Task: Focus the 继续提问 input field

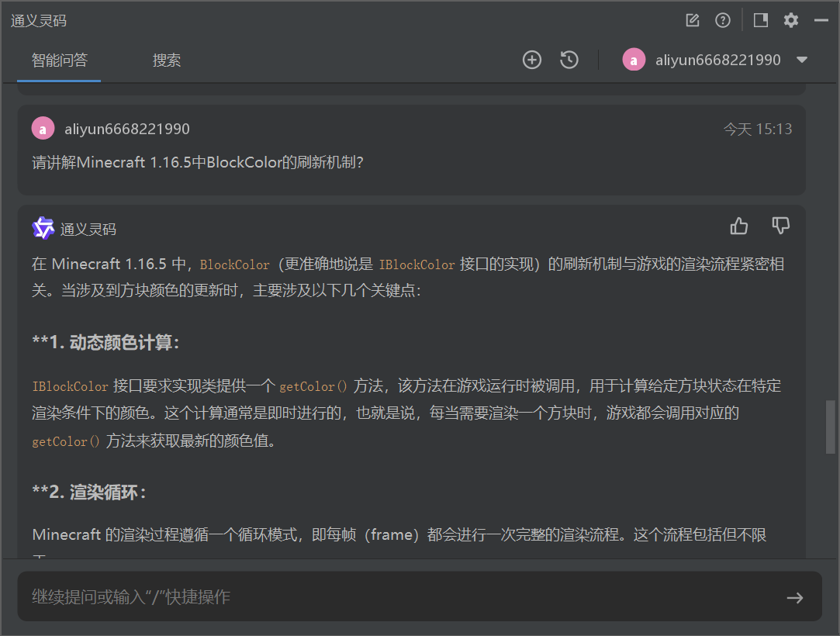Action: click(x=420, y=596)
